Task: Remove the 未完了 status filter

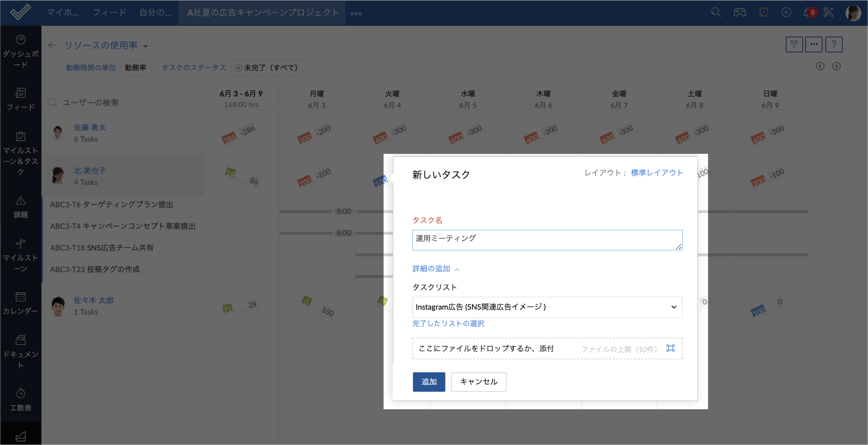Action: (x=238, y=68)
